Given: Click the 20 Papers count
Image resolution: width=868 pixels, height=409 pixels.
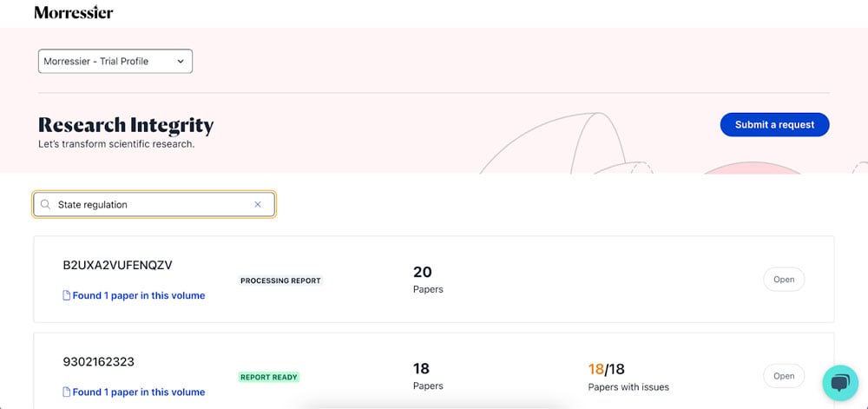Looking at the screenshot, I should (423, 273).
